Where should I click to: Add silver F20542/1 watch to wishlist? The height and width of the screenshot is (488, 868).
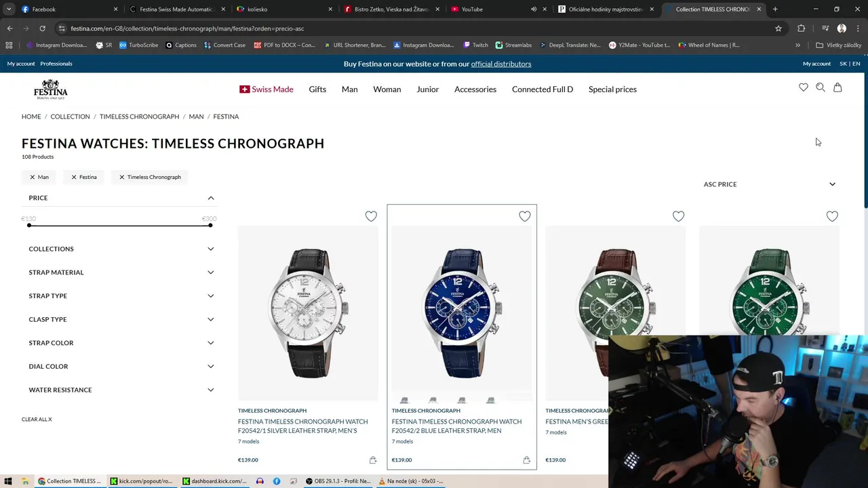(x=371, y=216)
